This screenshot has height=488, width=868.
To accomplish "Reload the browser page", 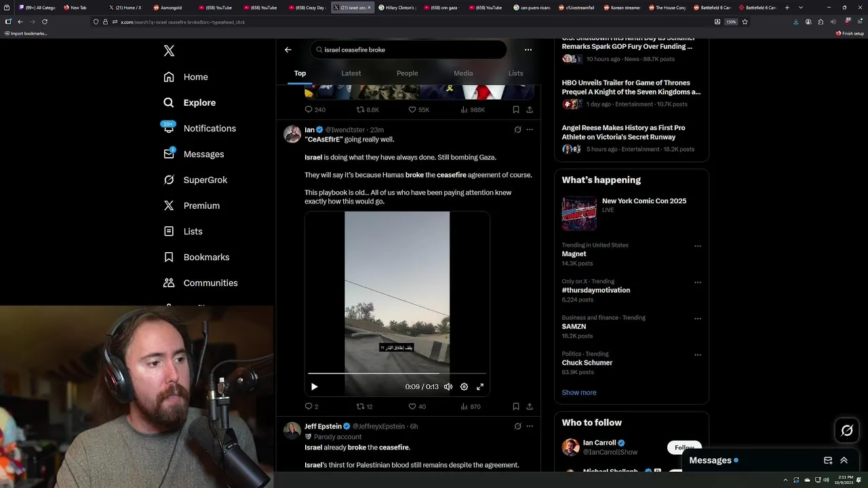I will (45, 22).
